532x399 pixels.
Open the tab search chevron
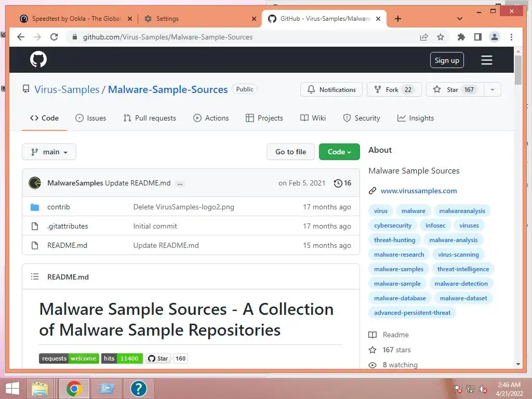(460, 19)
